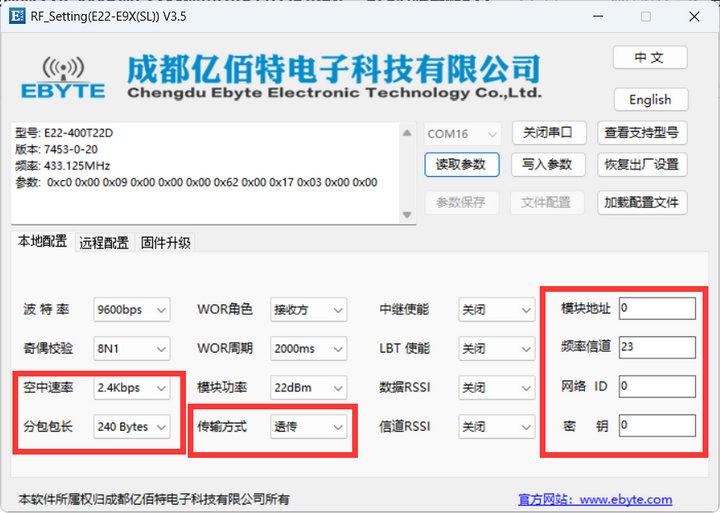Switch to the 远程配置 tab

[104, 243]
